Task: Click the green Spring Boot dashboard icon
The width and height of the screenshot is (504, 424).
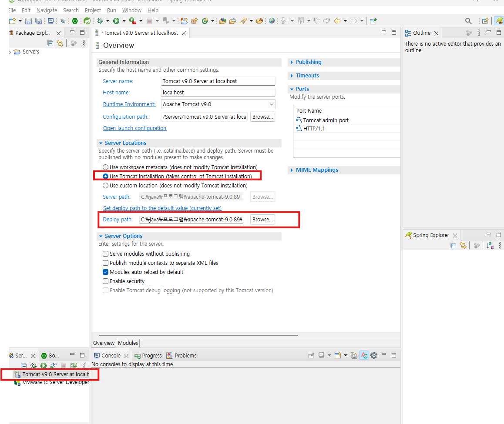Action: [x=75, y=21]
